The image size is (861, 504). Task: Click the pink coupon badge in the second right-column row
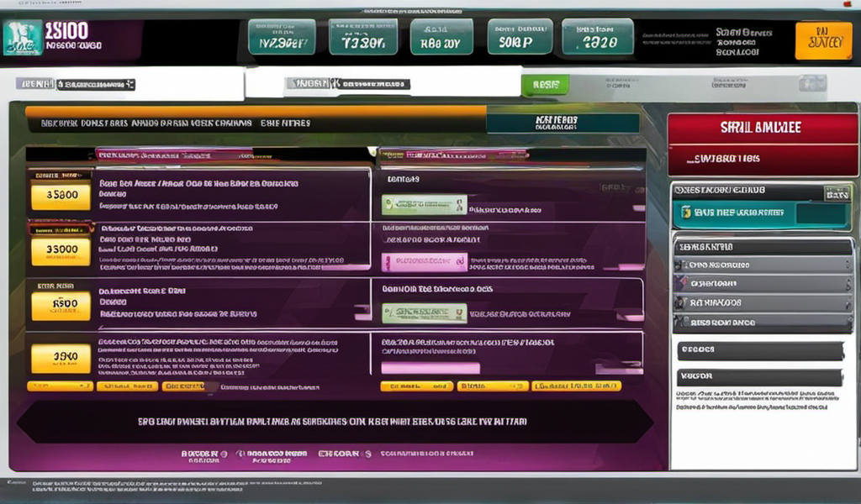[x=424, y=262]
